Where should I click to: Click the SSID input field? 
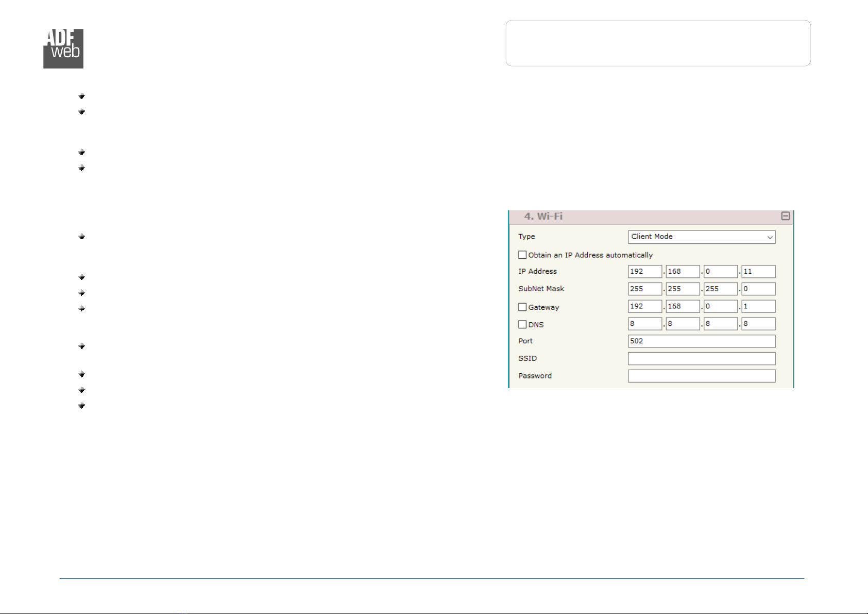pos(702,359)
